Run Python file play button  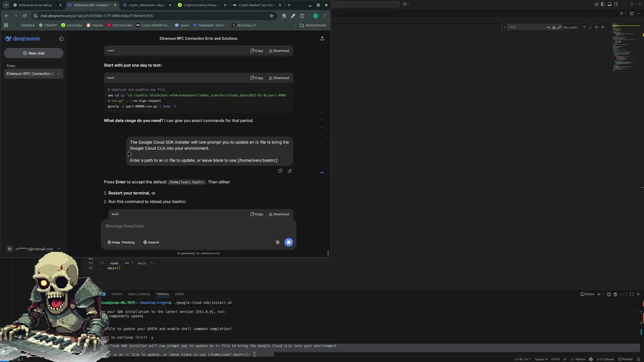621,14
